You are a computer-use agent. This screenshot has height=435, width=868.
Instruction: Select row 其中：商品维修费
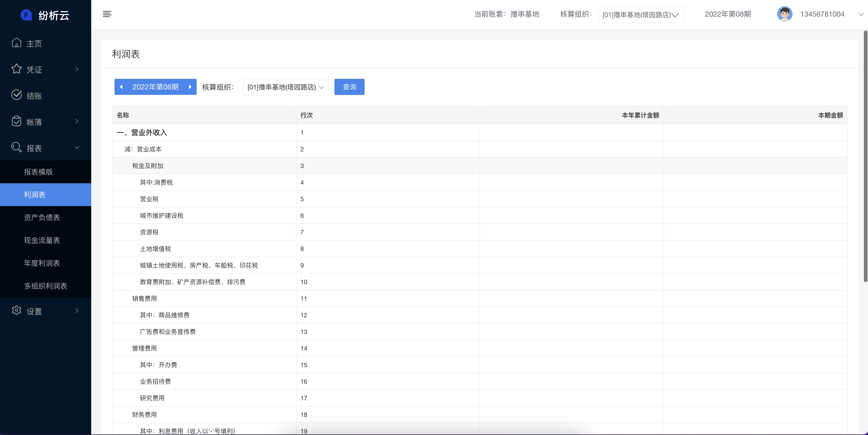tap(480, 315)
